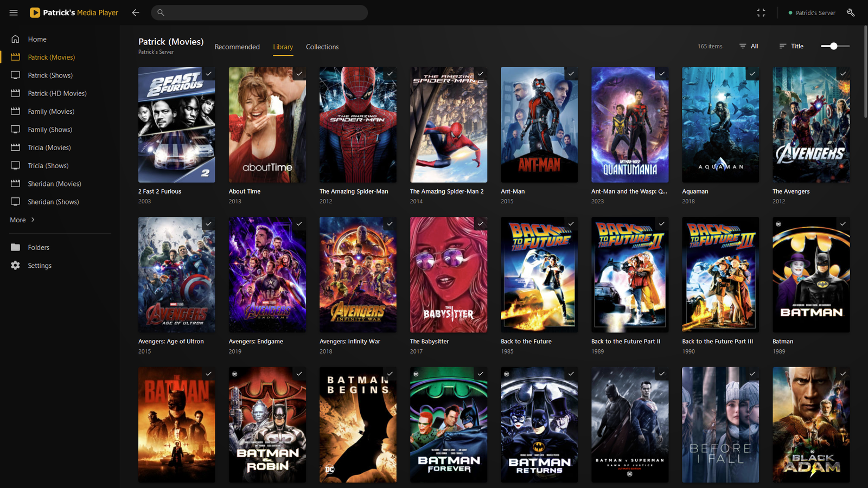Open the Patrick's Server selector
The image size is (868, 488).
(x=812, y=12)
